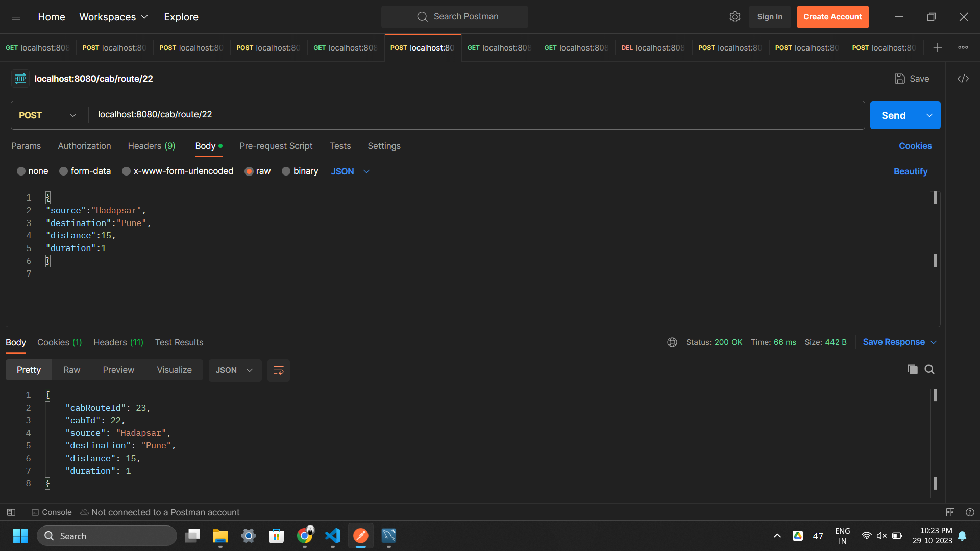Open Postman settings gear icon
The image size is (980, 551).
tap(734, 17)
